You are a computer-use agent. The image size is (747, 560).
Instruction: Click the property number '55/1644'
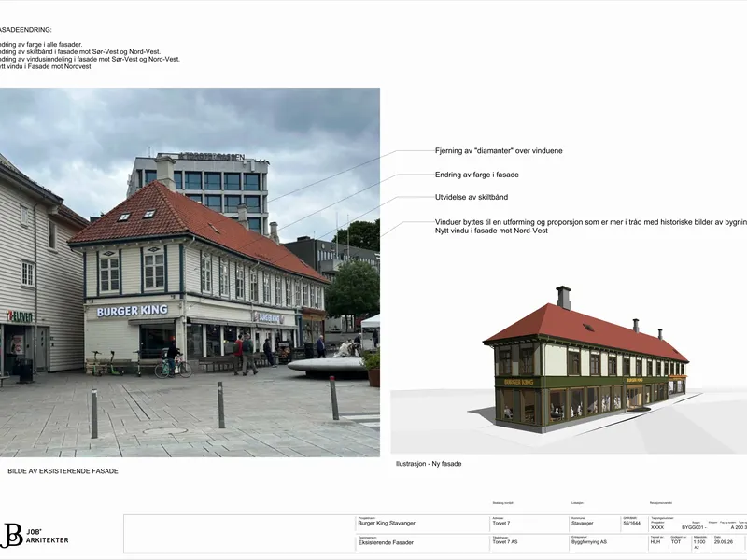632,523
